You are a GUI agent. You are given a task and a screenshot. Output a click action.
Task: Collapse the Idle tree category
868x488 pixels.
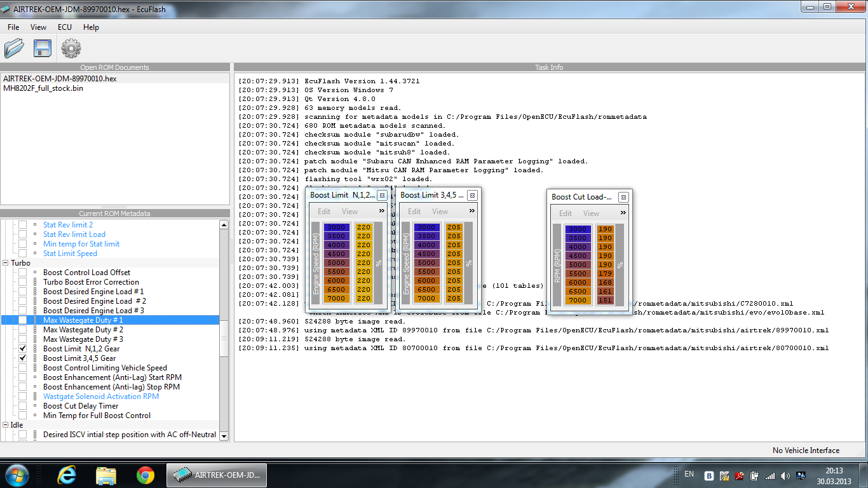[6, 425]
